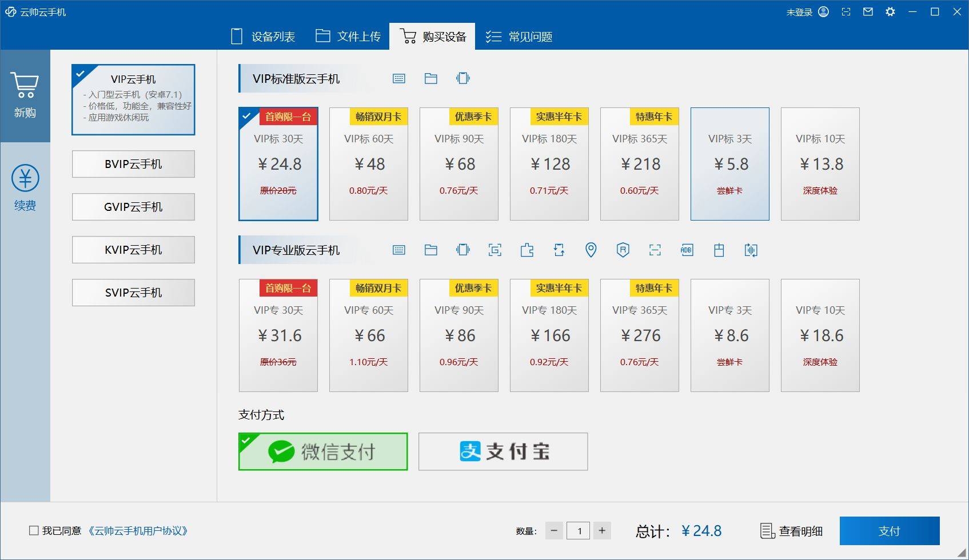Viewport: 969px width, 560px height.
Task: Select 支付宝 payment method
Action: point(503,451)
